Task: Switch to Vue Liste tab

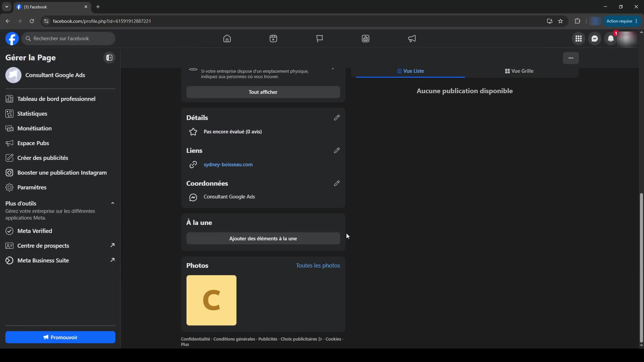Action: click(x=411, y=71)
